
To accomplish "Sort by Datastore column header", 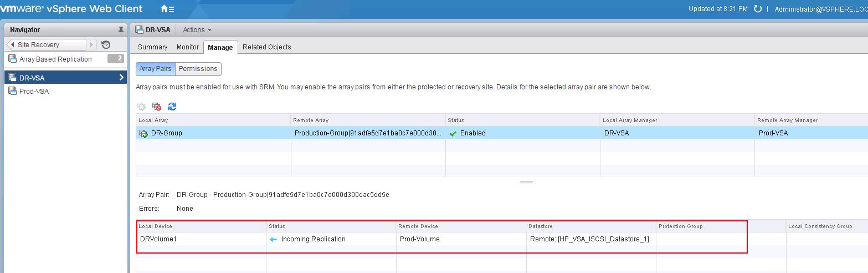I will tap(591, 226).
